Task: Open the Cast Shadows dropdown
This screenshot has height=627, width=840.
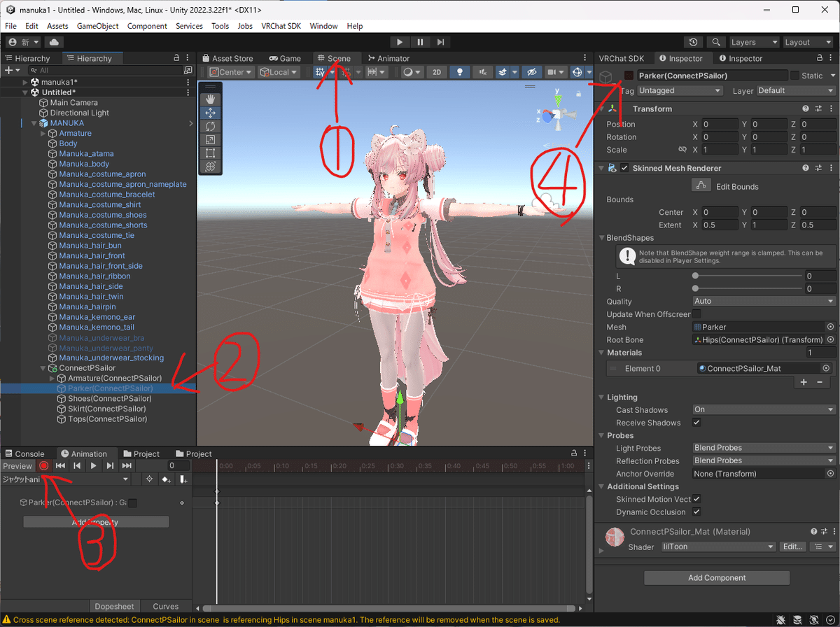Action: pyautogui.click(x=764, y=410)
